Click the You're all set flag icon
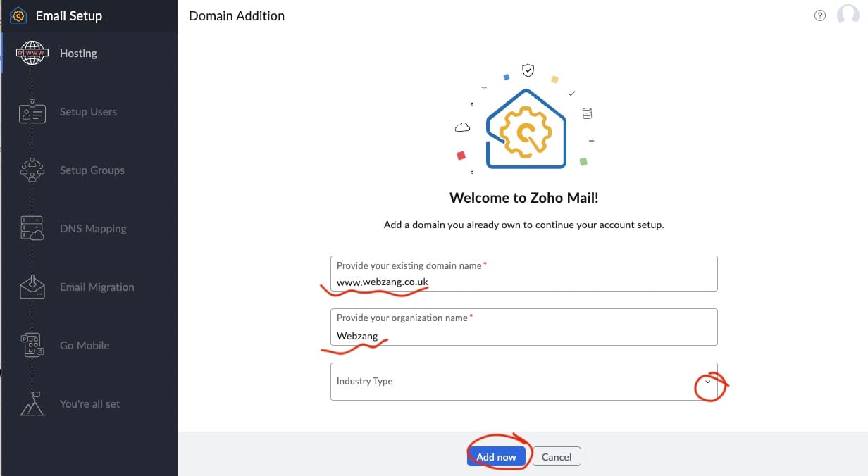The height and width of the screenshot is (476, 868). (x=32, y=404)
